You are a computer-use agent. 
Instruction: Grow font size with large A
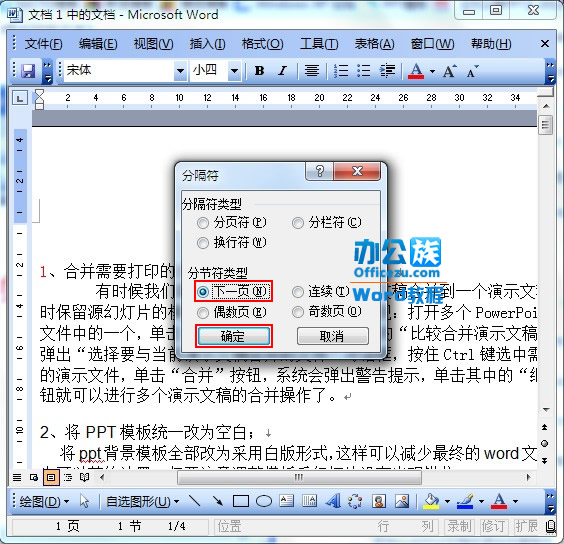[x=449, y=71]
